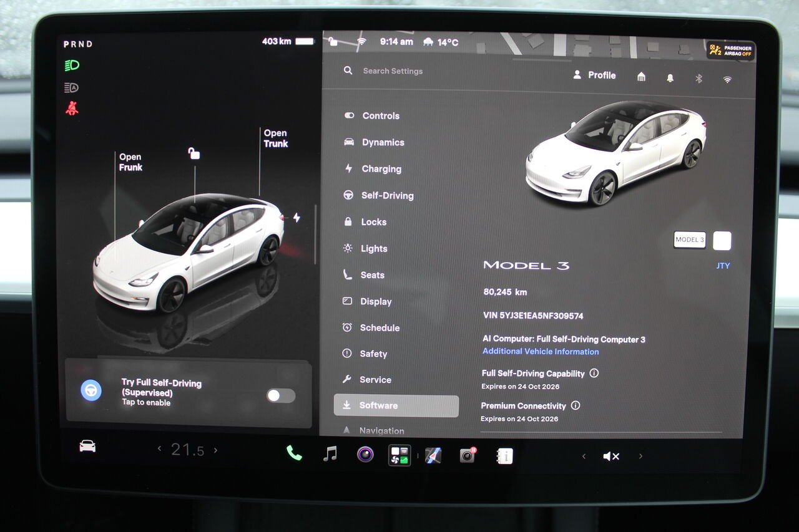This screenshot has height=532, width=799.
Task: Open the navigation maps app icon
Action: 433,455
